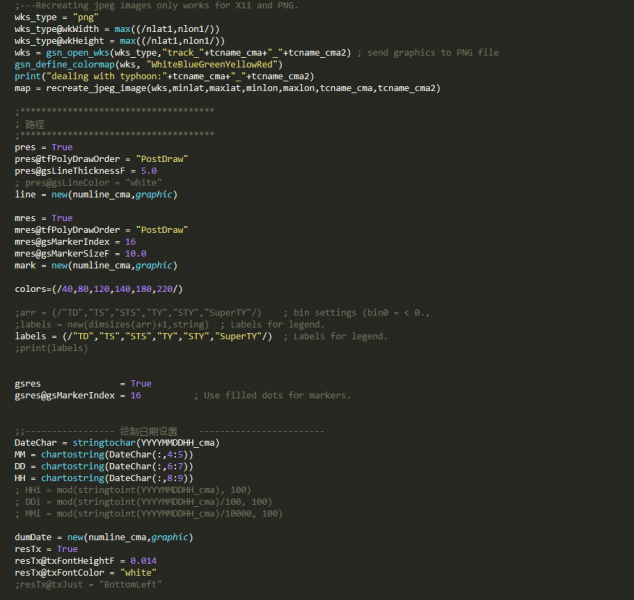Click the commented resTx@txJust "BottomLeft" line
This screenshot has width=634, height=600.
[87, 583]
